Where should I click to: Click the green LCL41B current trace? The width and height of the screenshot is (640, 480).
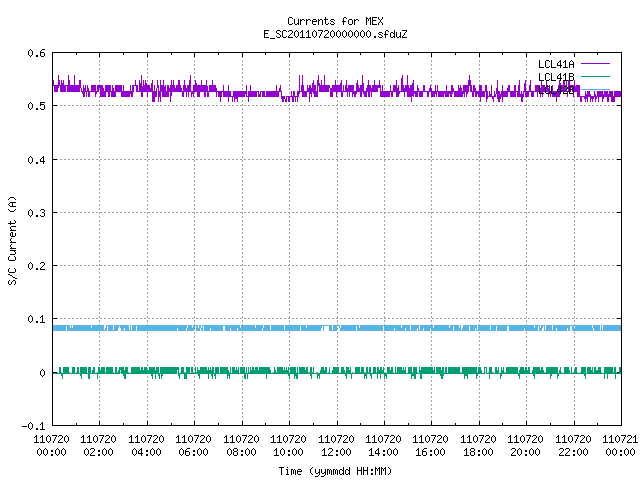337,371
